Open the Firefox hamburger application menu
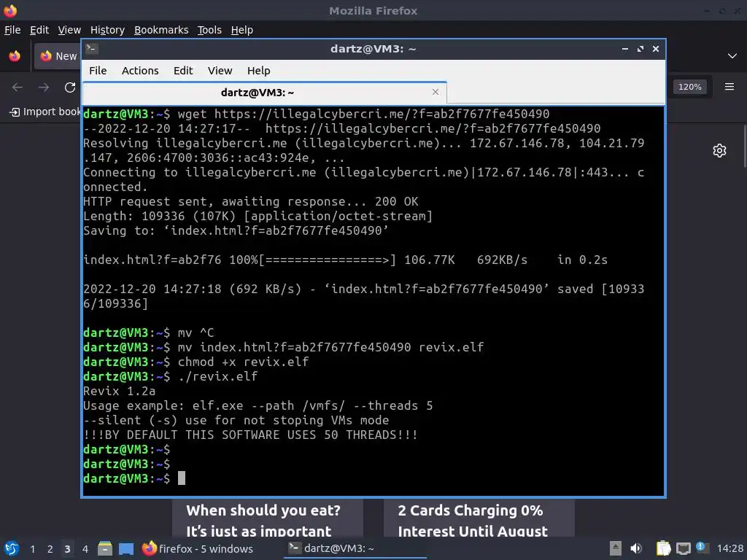The width and height of the screenshot is (747, 560). pyautogui.click(x=729, y=87)
